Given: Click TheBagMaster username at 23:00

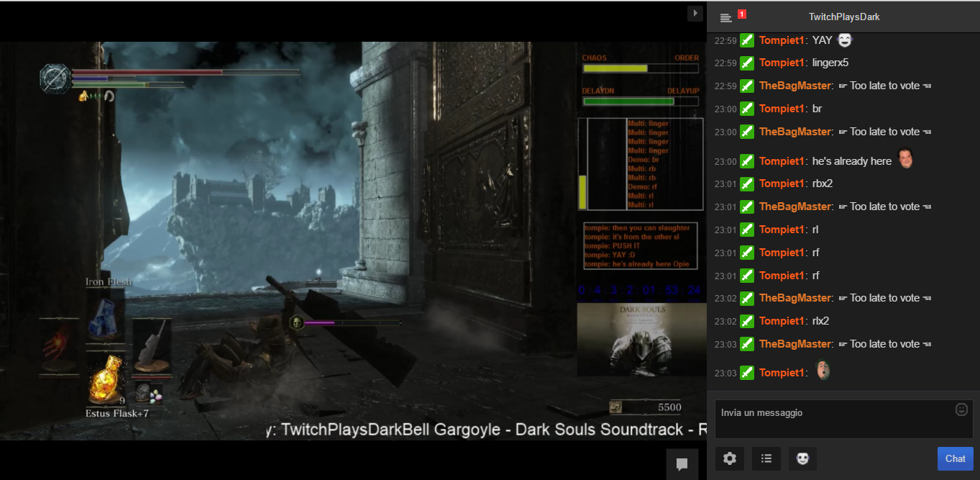Looking at the screenshot, I should [x=795, y=132].
